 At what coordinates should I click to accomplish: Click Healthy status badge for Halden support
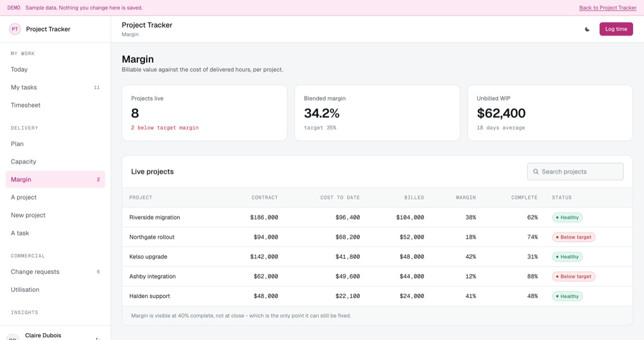click(x=567, y=296)
